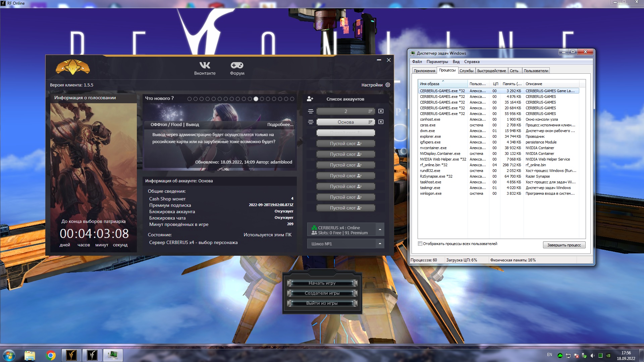Sort by the Описание column header
The image size is (644, 362).
pyautogui.click(x=551, y=84)
